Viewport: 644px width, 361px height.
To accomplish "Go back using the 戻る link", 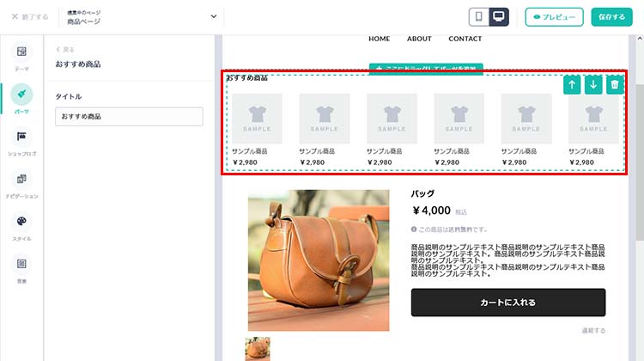I will (65, 50).
